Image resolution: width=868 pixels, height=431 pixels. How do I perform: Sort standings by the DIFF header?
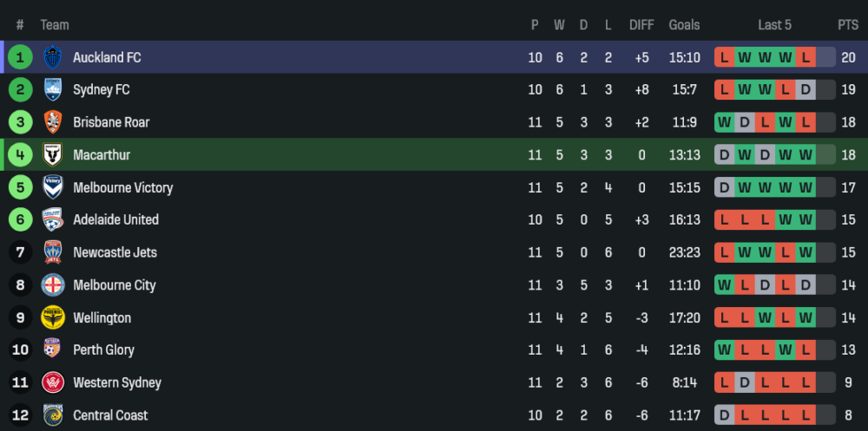coord(641,25)
